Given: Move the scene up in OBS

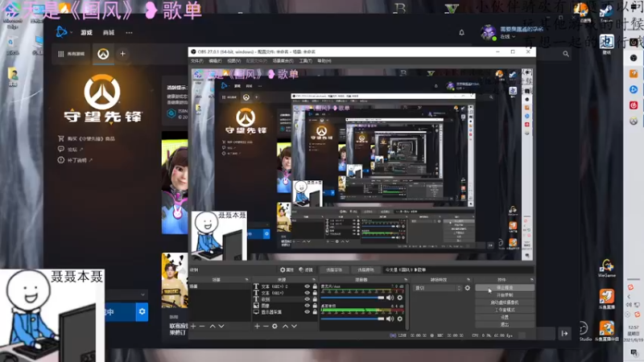Looking at the screenshot, I should coord(213,326).
